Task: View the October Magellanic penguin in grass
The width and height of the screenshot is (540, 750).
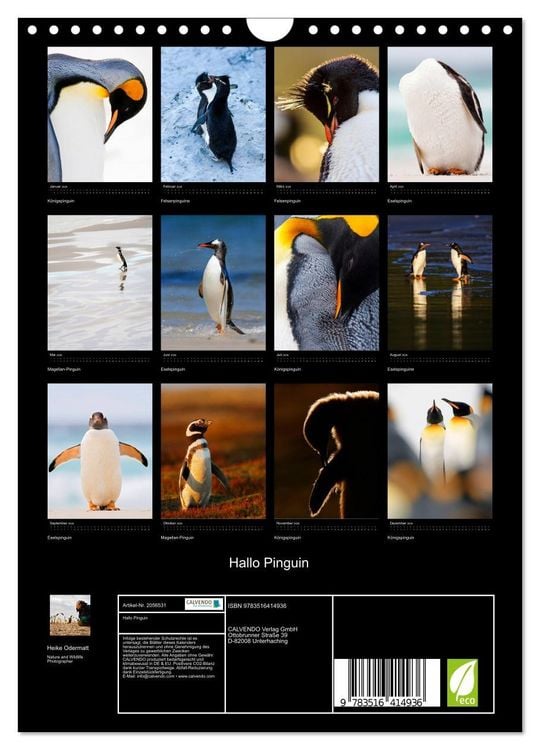Action: [213, 451]
